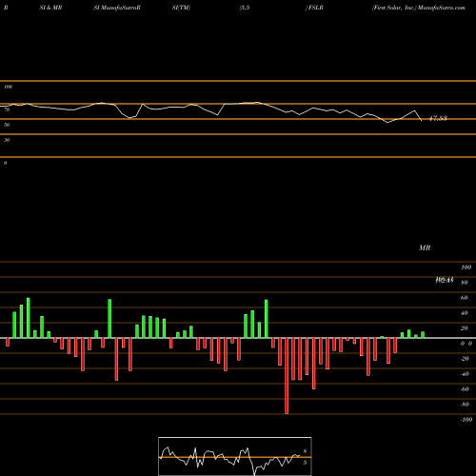476x476 pixels.
Task: Click the -80 label on the MR axis
Action: (x=465, y=405)
